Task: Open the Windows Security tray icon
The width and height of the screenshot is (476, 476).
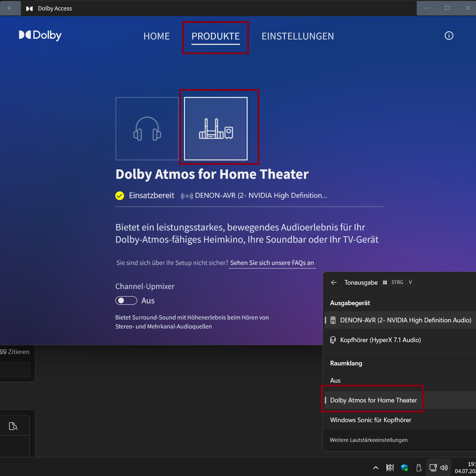Action: (x=405, y=468)
